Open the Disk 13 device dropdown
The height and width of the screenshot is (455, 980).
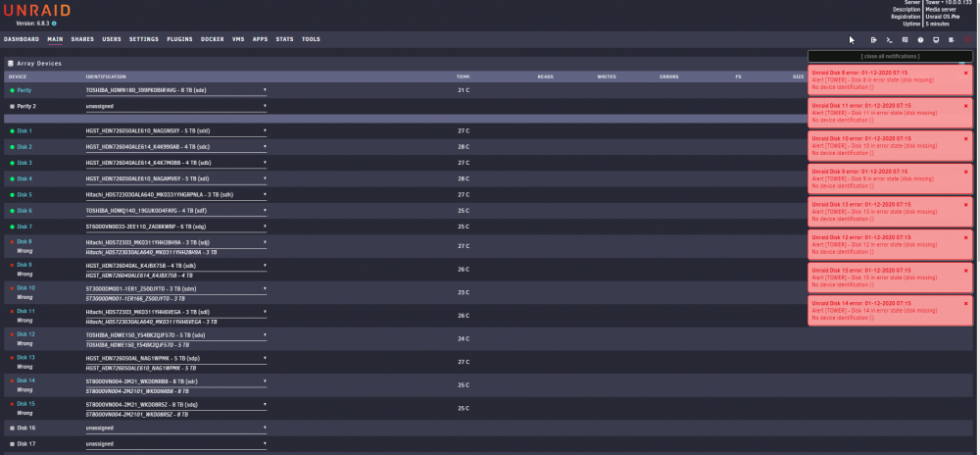176,359
